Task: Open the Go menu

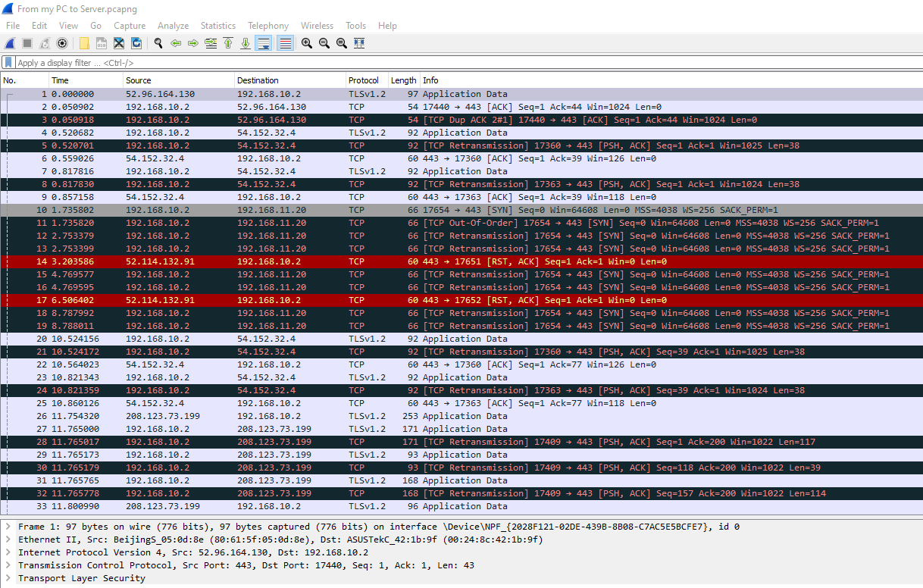Action: [x=95, y=26]
